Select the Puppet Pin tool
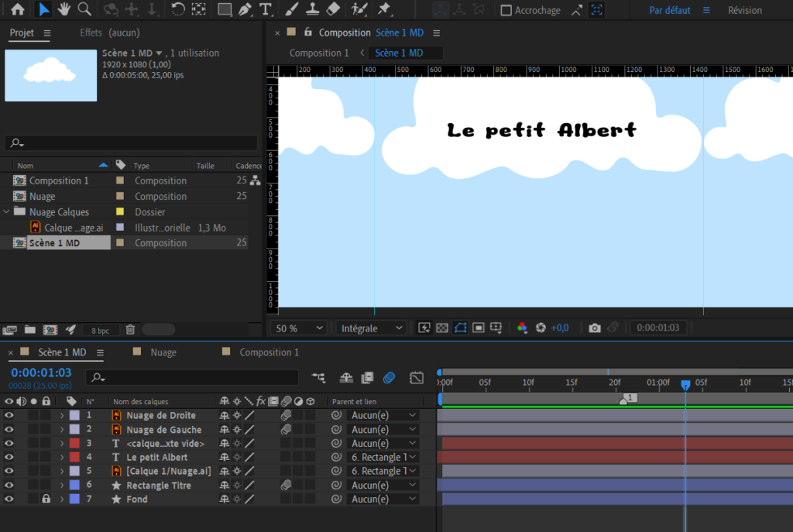Viewport: 793px width, 532px height. pos(383,10)
